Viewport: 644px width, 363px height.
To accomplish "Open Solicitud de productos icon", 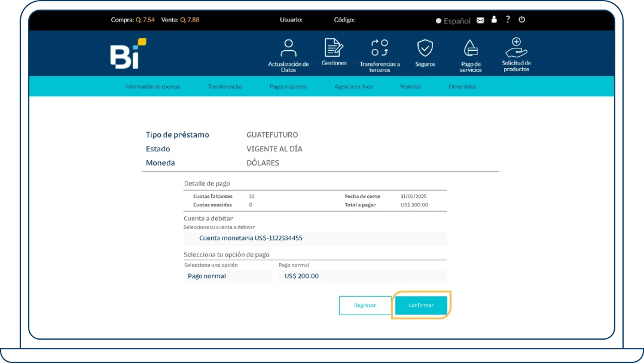I will pyautogui.click(x=516, y=47).
